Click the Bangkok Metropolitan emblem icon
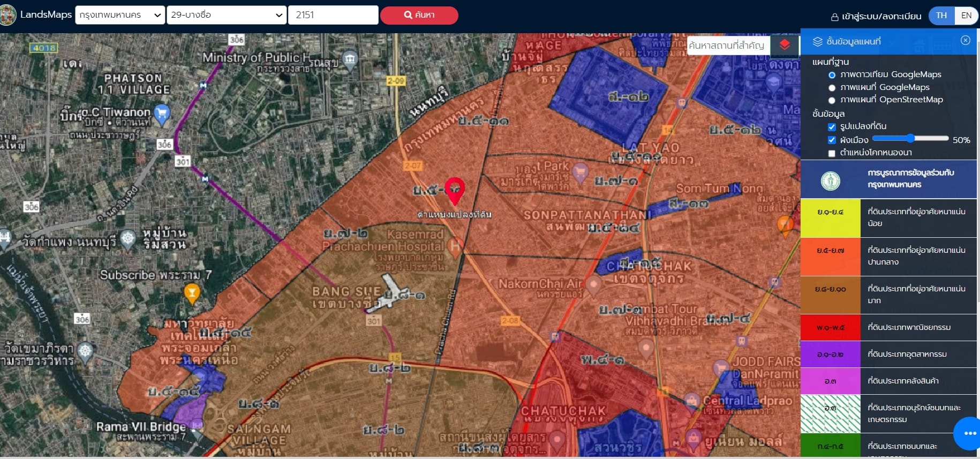The height and width of the screenshot is (459, 980). (830, 180)
